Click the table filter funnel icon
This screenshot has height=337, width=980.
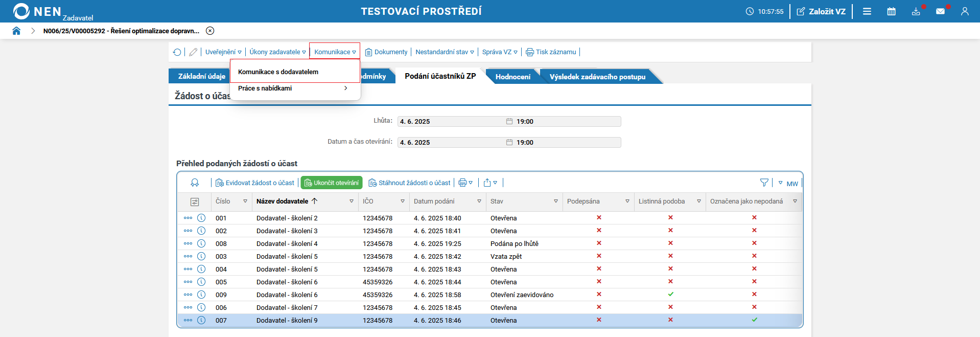click(764, 183)
